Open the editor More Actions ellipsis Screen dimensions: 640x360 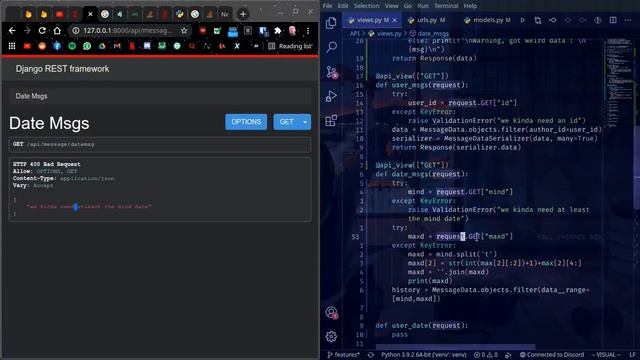(628, 20)
